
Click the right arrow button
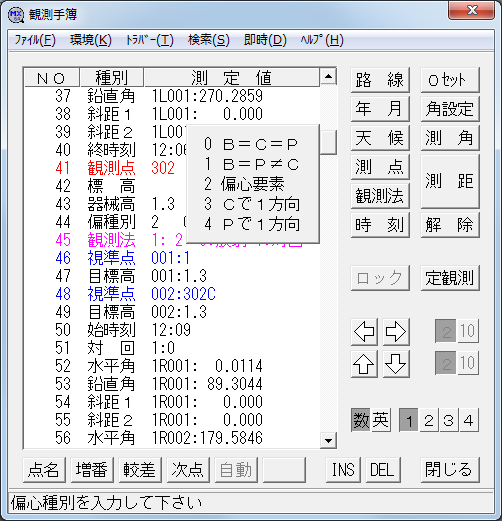coord(396,332)
